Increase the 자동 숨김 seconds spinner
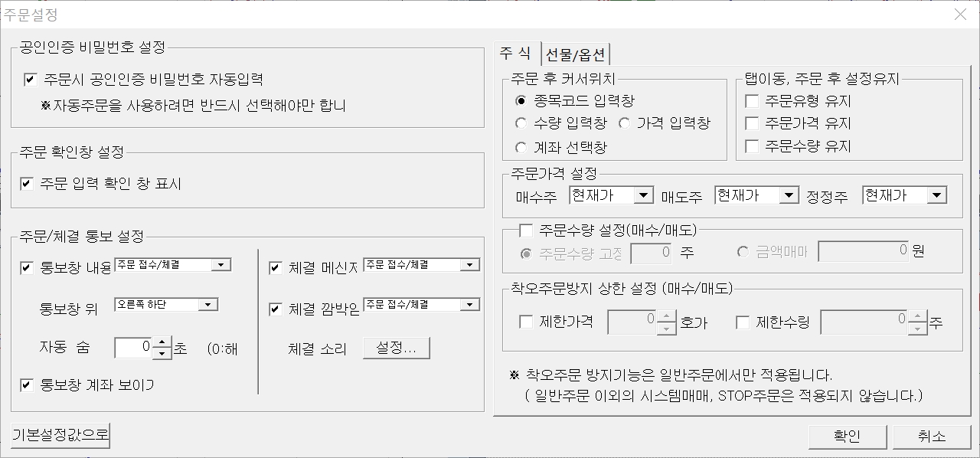This screenshot has width=980, height=458. tap(162, 343)
